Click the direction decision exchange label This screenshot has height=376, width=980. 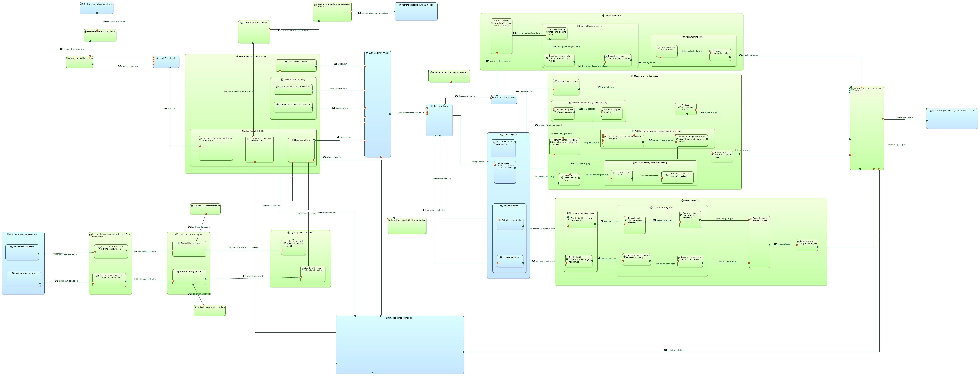pyautogui.click(x=465, y=96)
